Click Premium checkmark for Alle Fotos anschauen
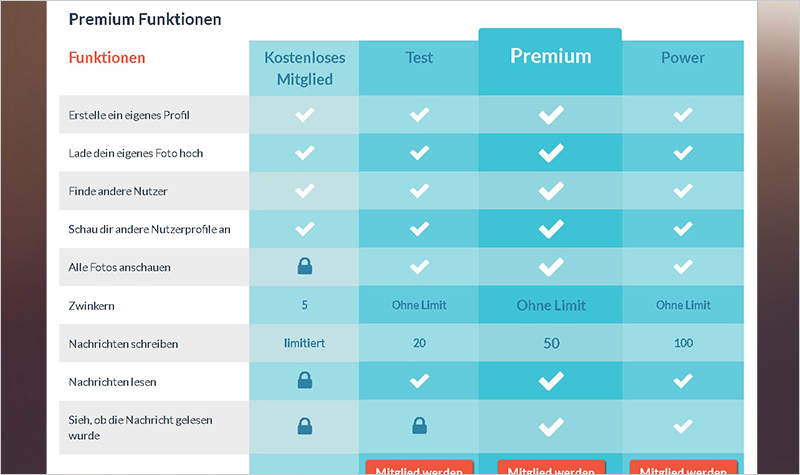Image resolution: width=800 pixels, height=475 pixels. (x=551, y=267)
